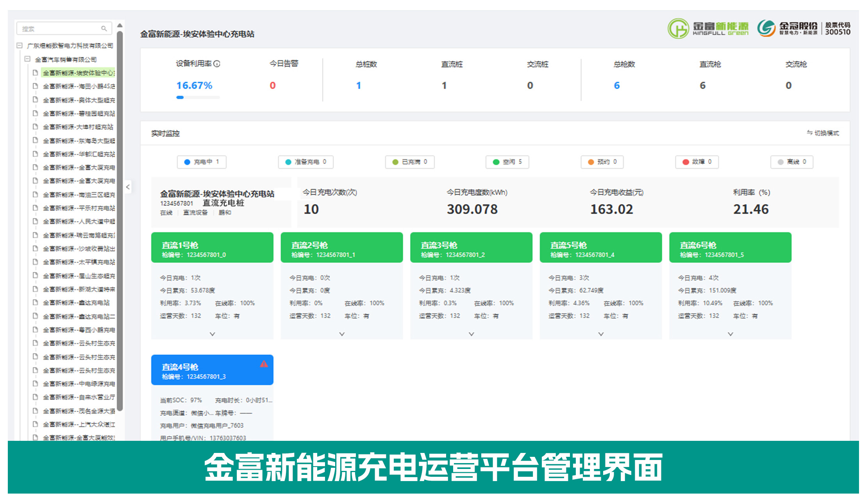Click the file icon for 东海岛大型超充
Image resolution: width=868 pixels, height=501 pixels.
pos(35,140)
